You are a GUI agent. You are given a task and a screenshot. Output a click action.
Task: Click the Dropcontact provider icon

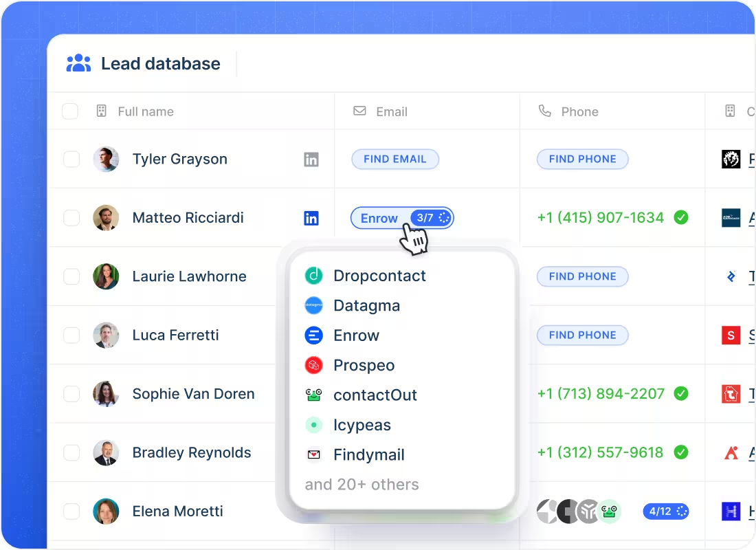[x=314, y=276]
